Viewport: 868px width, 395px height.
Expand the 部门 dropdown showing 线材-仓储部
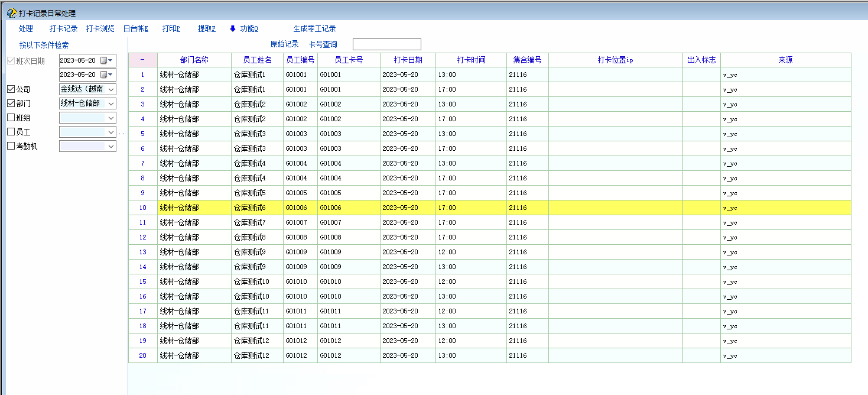pyautogui.click(x=111, y=103)
